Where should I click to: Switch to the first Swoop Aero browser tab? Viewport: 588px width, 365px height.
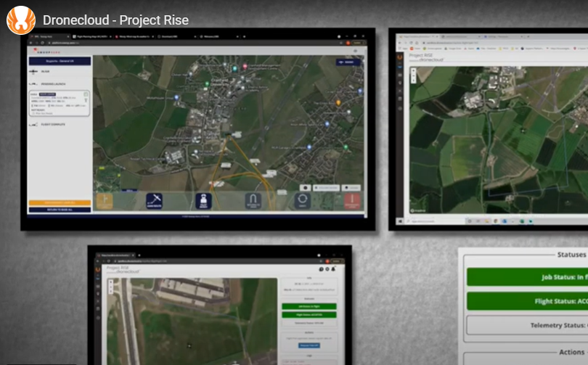point(49,37)
